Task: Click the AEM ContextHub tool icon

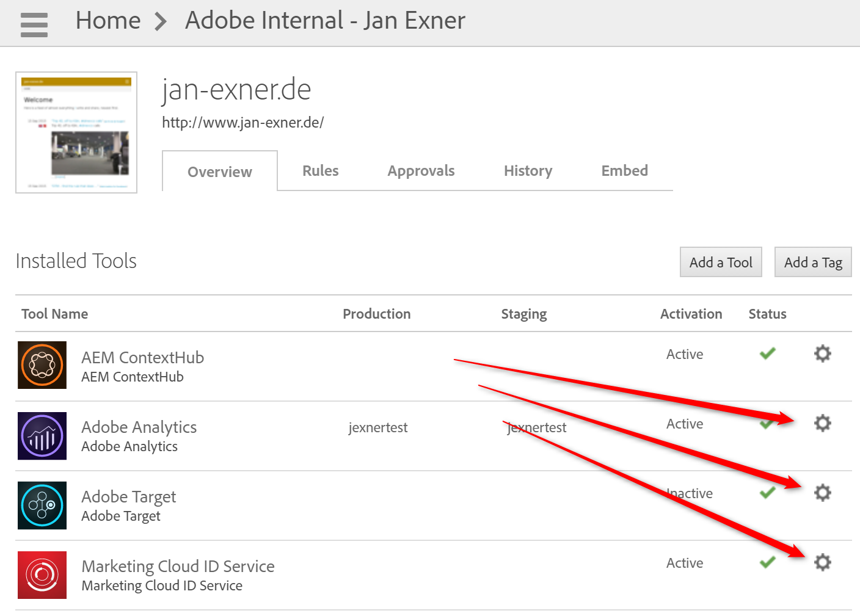Action: [42, 365]
